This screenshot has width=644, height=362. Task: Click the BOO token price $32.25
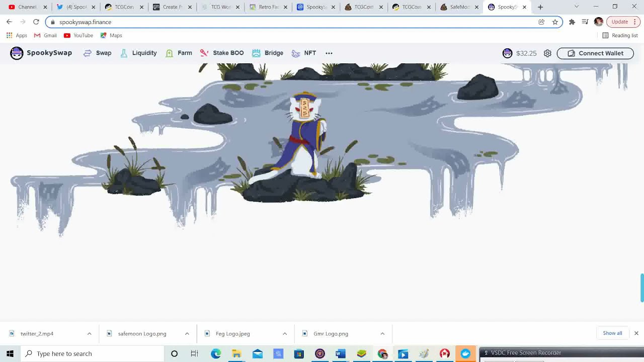tap(526, 53)
